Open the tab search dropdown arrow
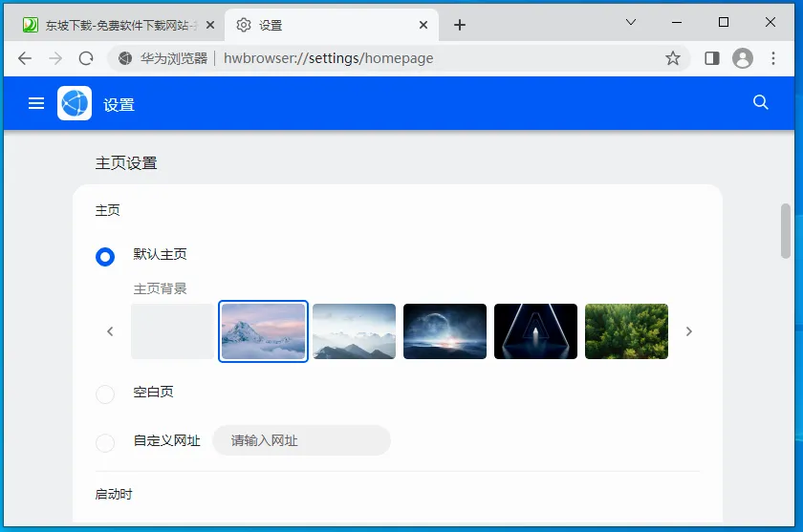803x532 pixels. 631,22
